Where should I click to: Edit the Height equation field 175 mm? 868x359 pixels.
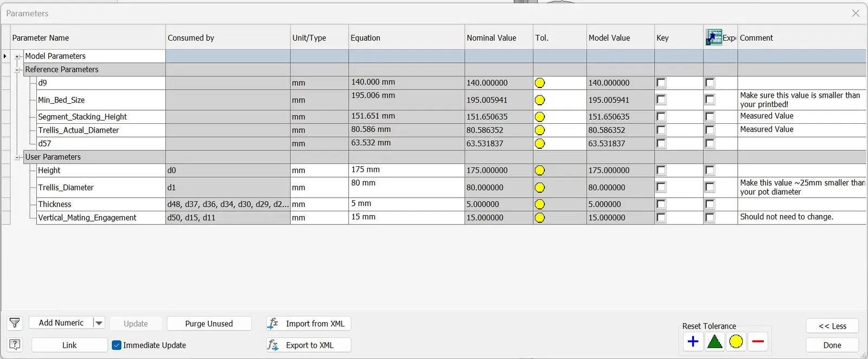tap(406, 170)
